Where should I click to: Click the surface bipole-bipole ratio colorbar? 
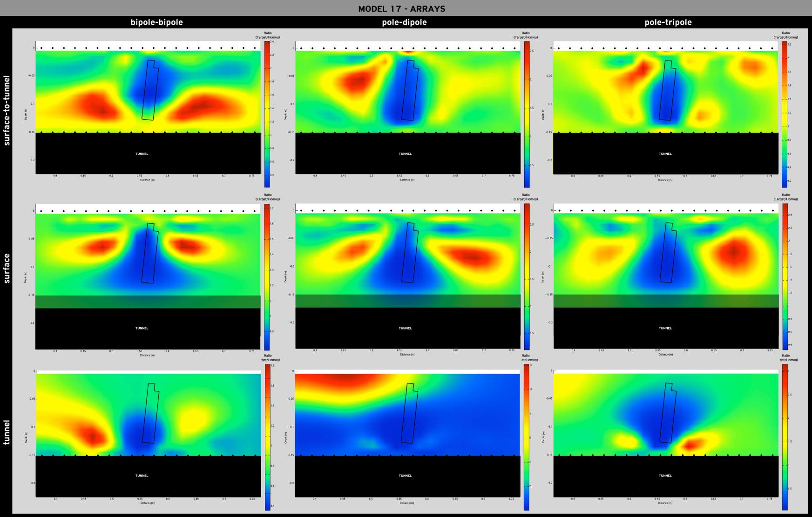coord(267,276)
